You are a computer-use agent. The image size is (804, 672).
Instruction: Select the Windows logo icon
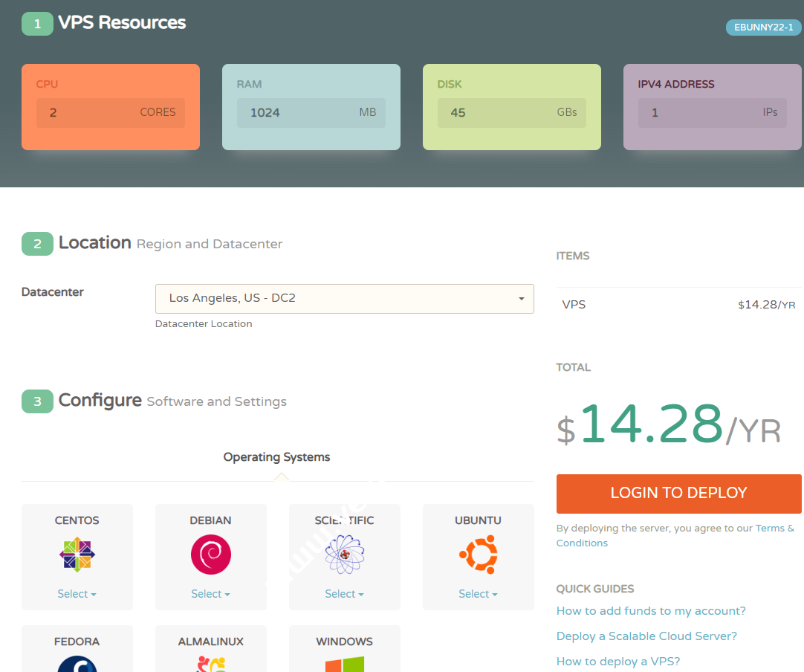point(344,664)
